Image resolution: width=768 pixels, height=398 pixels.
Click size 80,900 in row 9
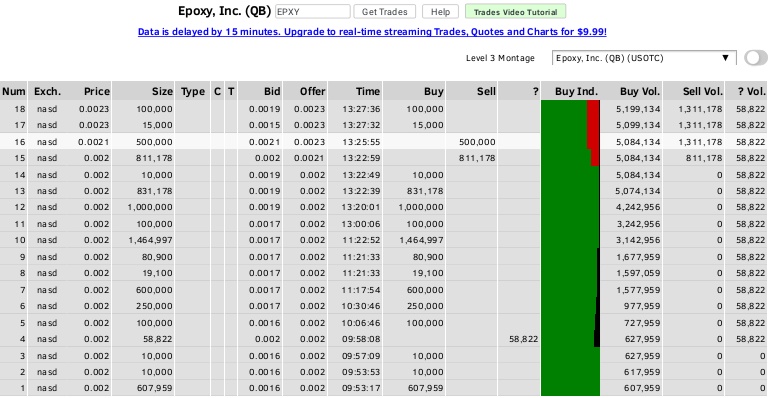coord(157,257)
